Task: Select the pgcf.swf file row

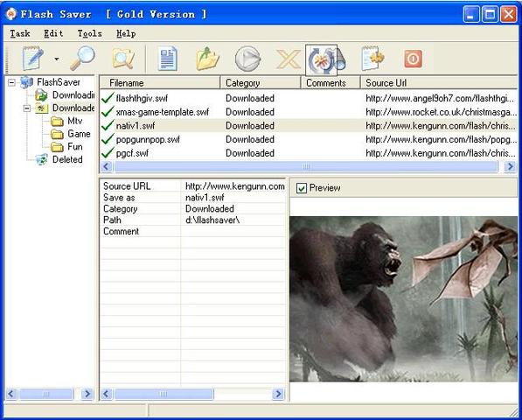Action: tap(309, 153)
